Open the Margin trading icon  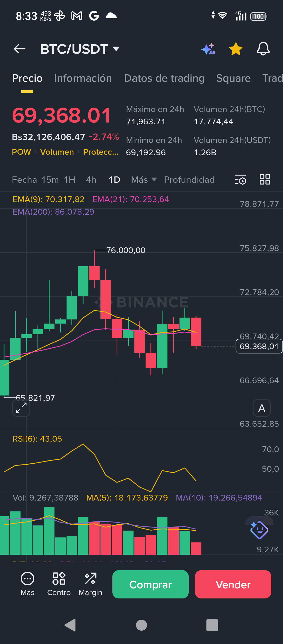point(90,584)
